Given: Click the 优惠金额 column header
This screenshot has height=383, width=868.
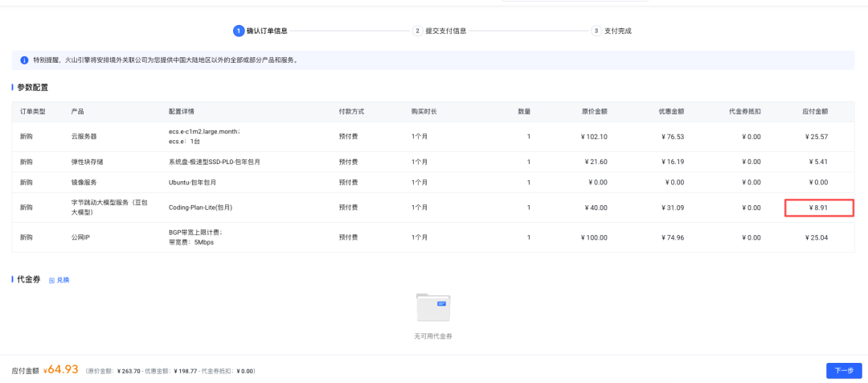Looking at the screenshot, I should coord(671,111).
